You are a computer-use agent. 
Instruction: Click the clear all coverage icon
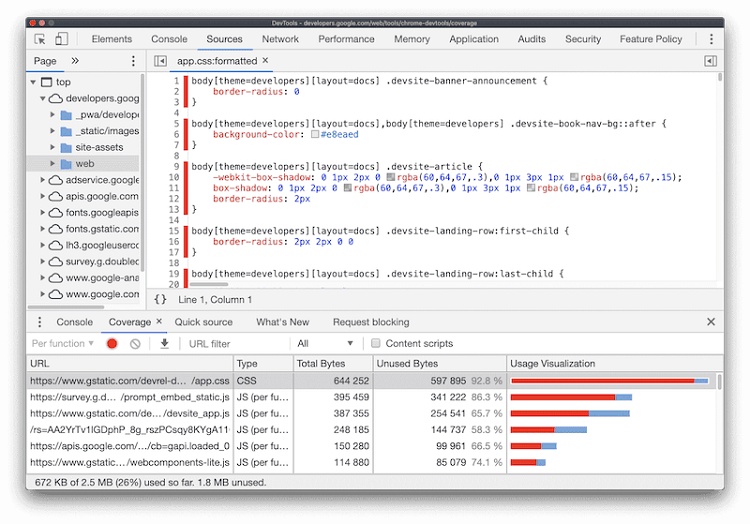[x=135, y=343]
